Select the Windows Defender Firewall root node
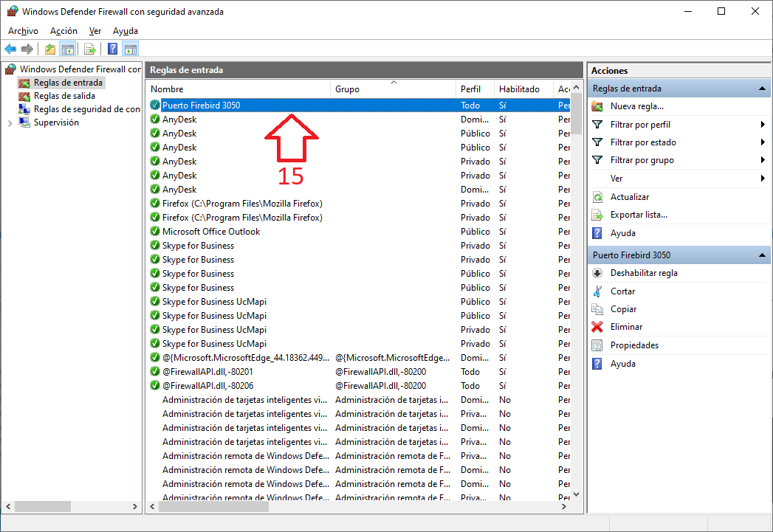The width and height of the screenshot is (773, 532). (x=80, y=69)
